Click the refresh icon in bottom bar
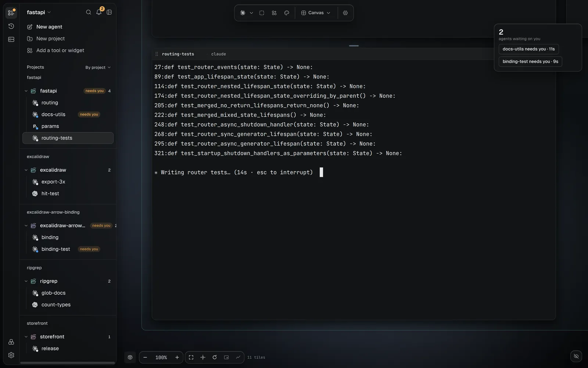 (215, 357)
